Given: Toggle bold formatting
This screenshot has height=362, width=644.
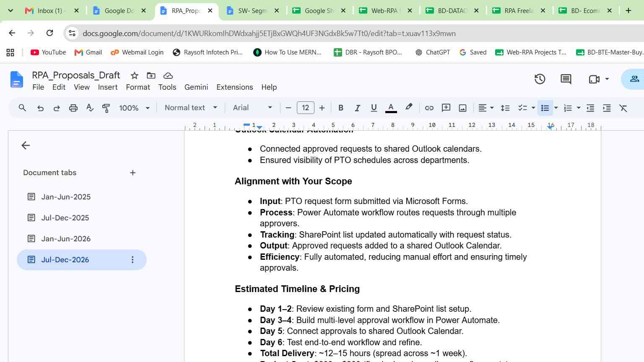Looking at the screenshot, I should [341, 108].
